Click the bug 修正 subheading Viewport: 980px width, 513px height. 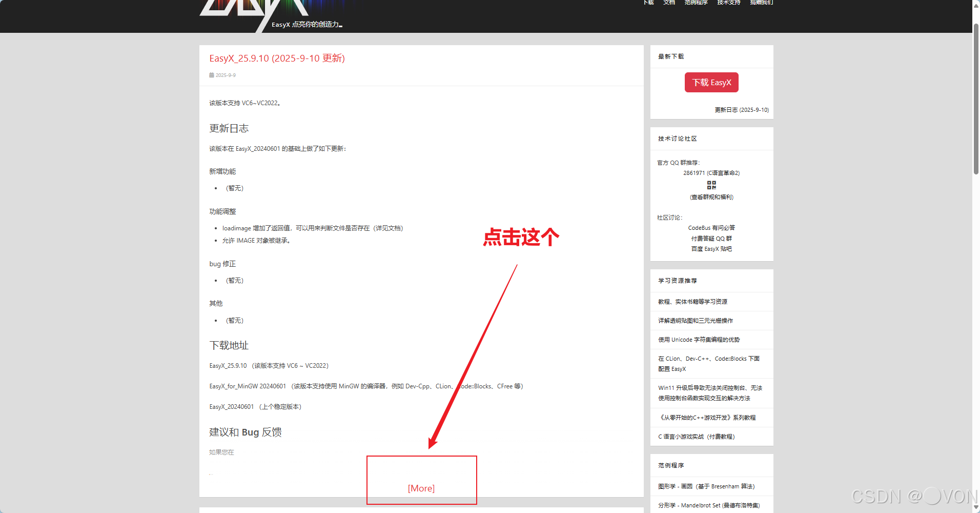(222, 264)
